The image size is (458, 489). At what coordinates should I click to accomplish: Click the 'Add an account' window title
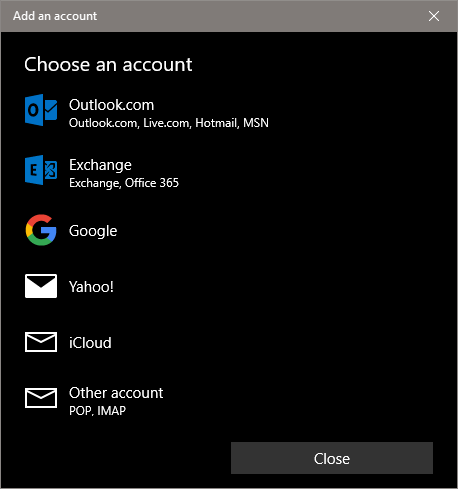pyautogui.click(x=55, y=16)
